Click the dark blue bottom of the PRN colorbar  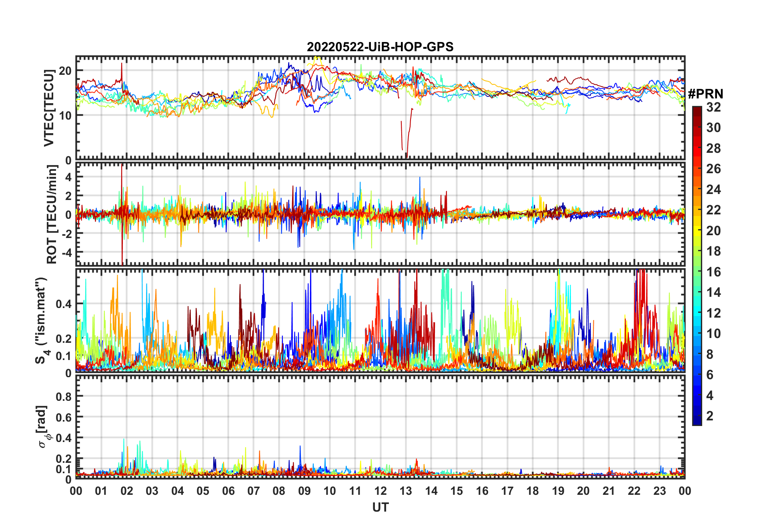point(697,421)
